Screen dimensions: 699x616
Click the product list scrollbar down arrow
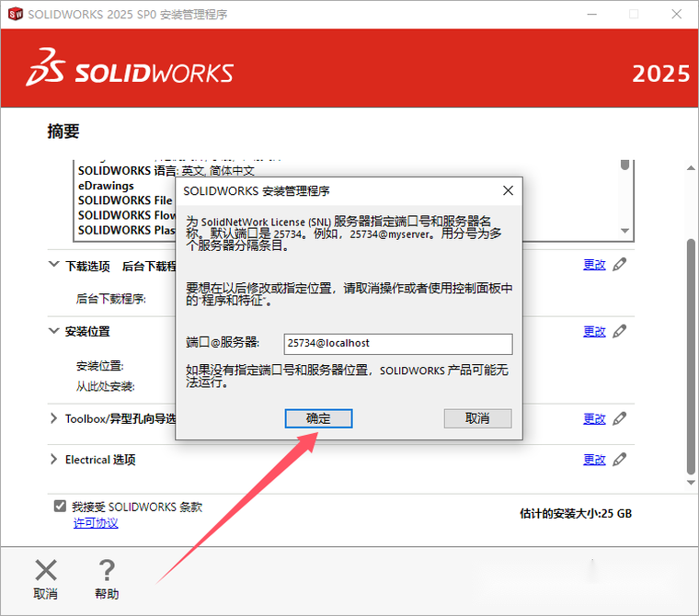pyautogui.click(x=625, y=230)
